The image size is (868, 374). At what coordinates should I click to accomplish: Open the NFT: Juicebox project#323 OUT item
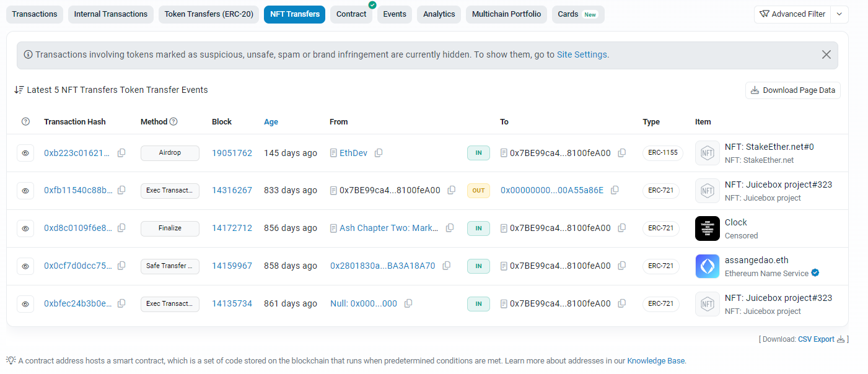[x=778, y=185]
